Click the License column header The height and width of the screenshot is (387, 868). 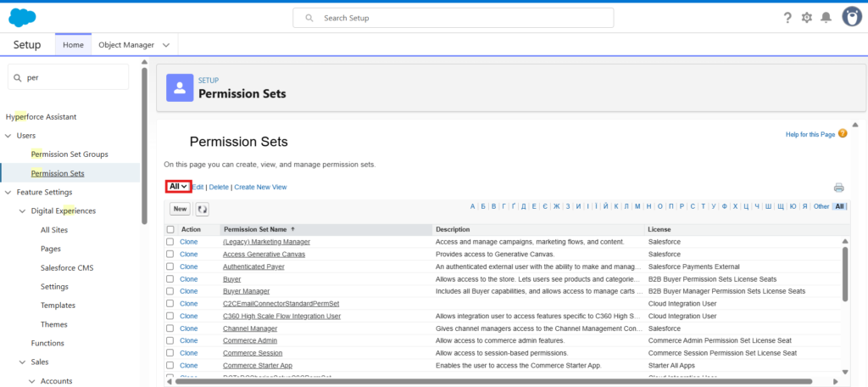(x=748, y=229)
